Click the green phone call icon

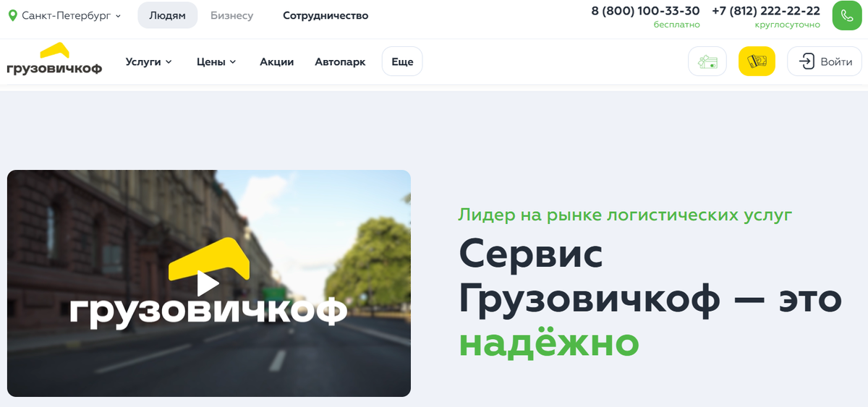pos(847,16)
